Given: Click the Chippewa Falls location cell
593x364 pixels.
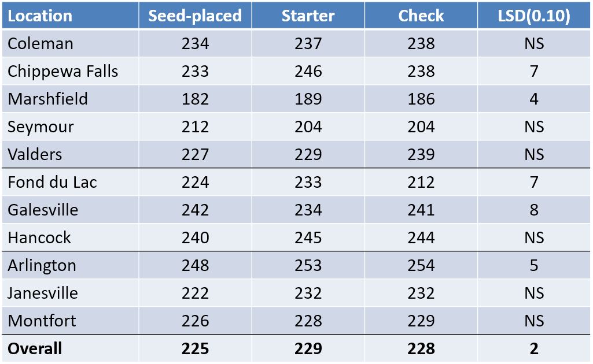Looking at the screenshot, I should [x=62, y=71].
